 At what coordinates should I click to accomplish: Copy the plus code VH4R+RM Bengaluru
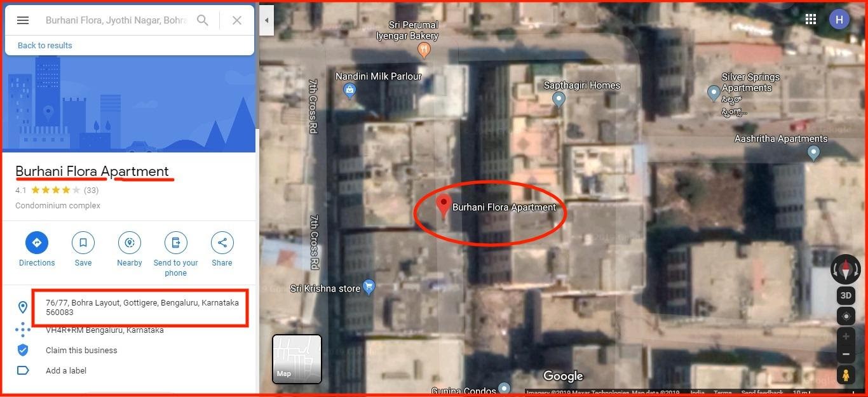105,330
